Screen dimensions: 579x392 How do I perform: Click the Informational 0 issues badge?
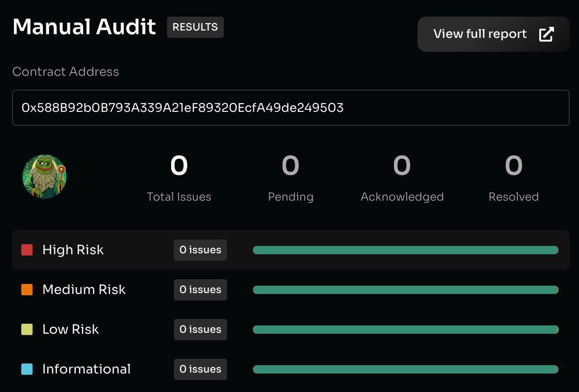coord(200,369)
